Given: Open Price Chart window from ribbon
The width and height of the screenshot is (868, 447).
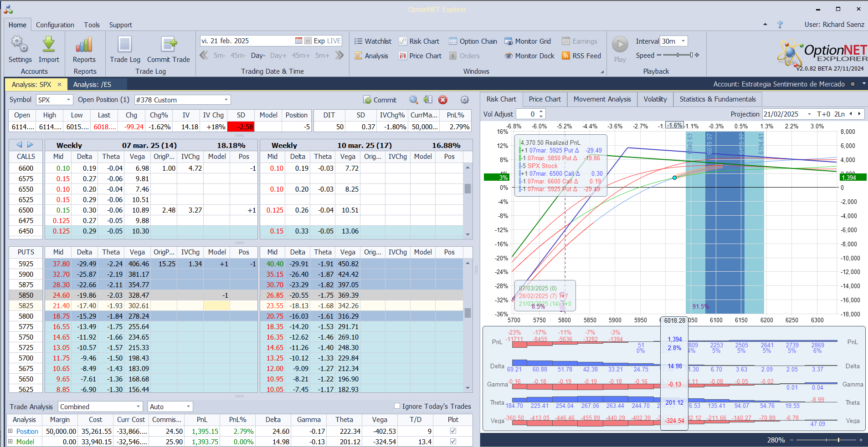Looking at the screenshot, I should [420, 56].
